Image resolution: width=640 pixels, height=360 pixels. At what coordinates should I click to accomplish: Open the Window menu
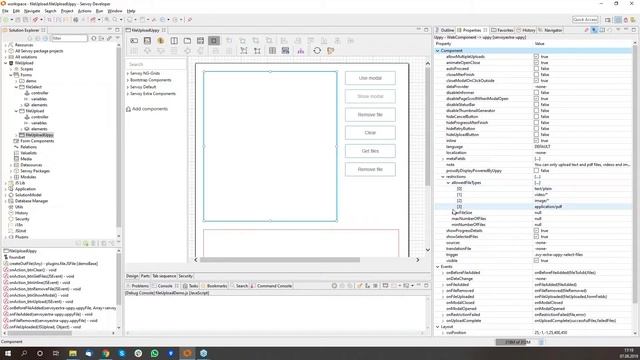click(115, 11)
